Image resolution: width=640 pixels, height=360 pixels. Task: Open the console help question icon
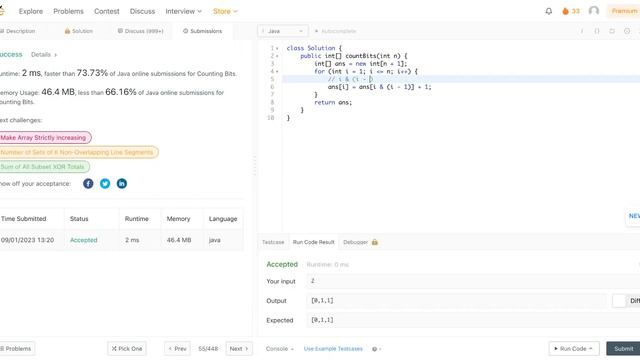374,349
